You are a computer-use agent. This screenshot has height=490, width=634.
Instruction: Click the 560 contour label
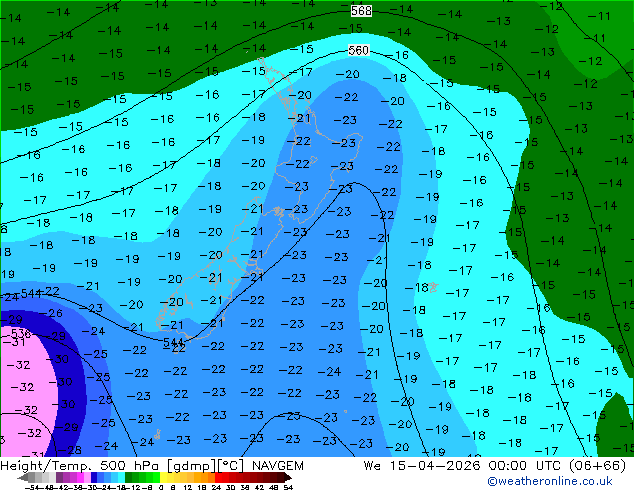[358, 50]
